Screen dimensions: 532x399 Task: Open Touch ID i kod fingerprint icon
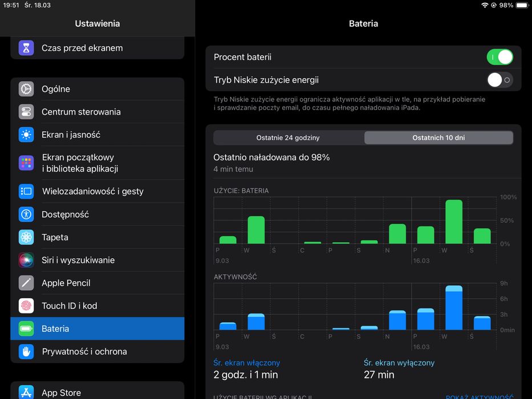click(26, 306)
